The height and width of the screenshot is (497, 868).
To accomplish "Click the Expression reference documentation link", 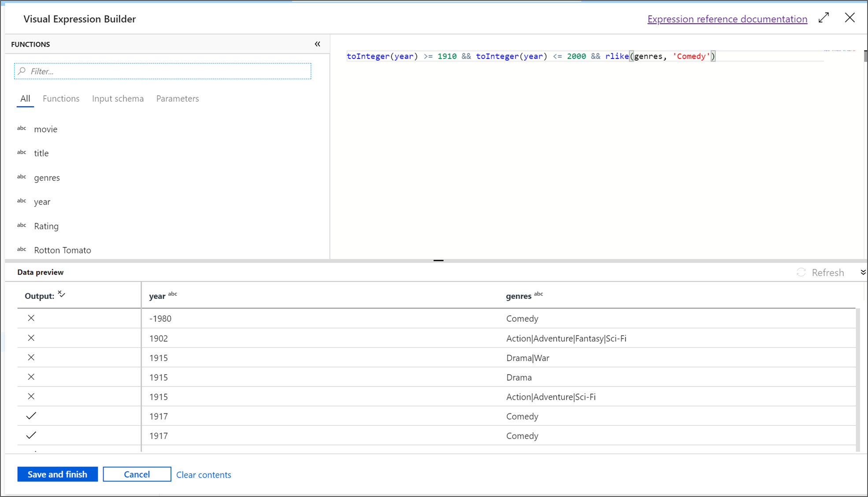I will tap(727, 19).
